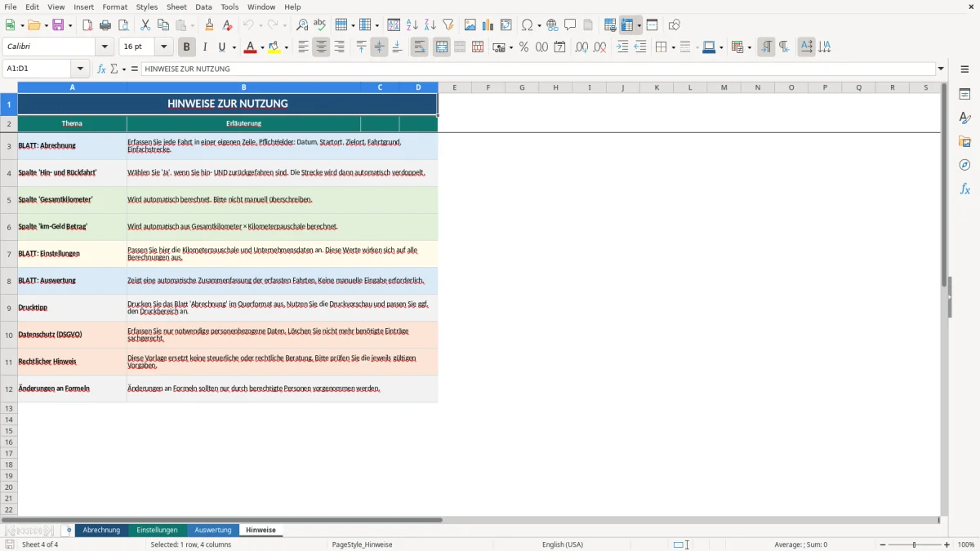The width and height of the screenshot is (980, 551).
Task: Click the Copy icon
Action: 163,25
